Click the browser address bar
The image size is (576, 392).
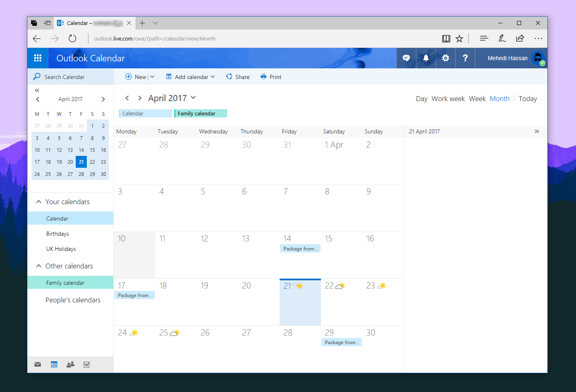[262, 38]
